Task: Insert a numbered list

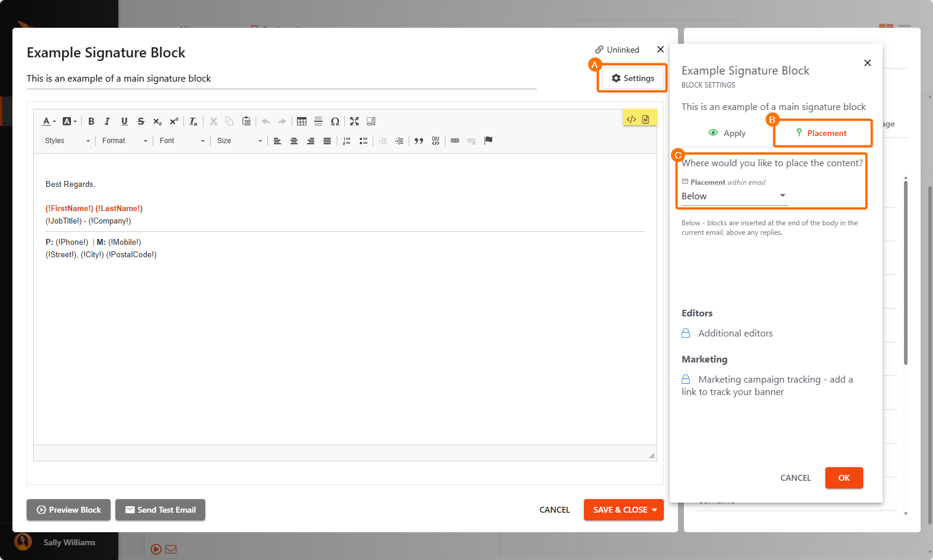Action: [x=347, y=141]
